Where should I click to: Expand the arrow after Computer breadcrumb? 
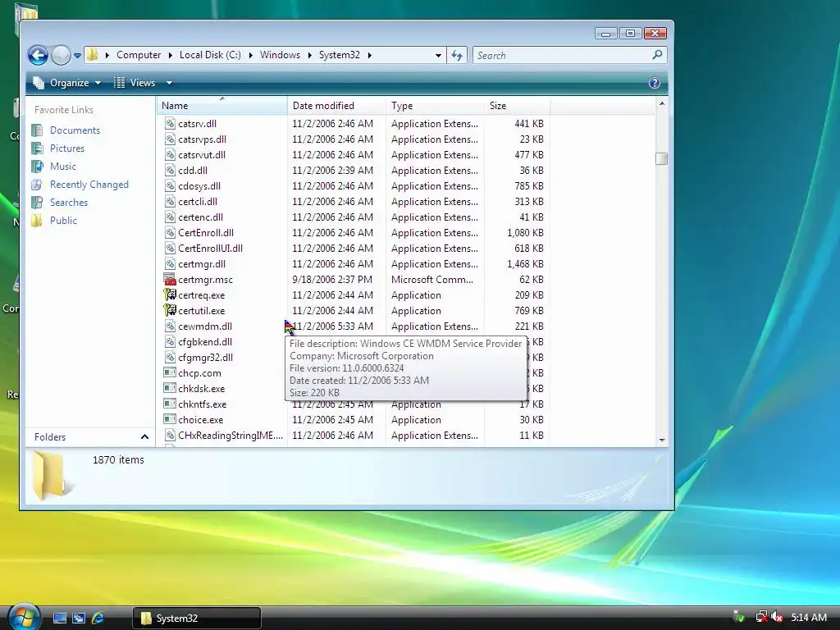170,55
